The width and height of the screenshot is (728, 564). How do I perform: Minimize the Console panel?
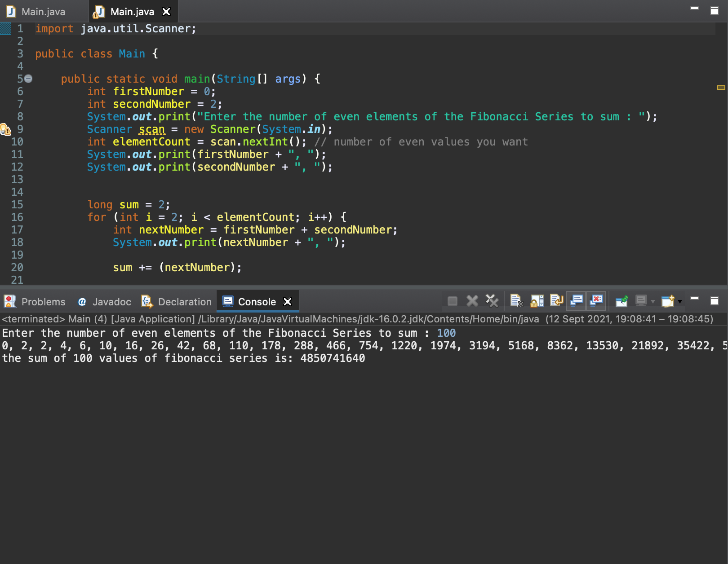tap(695, 298)
